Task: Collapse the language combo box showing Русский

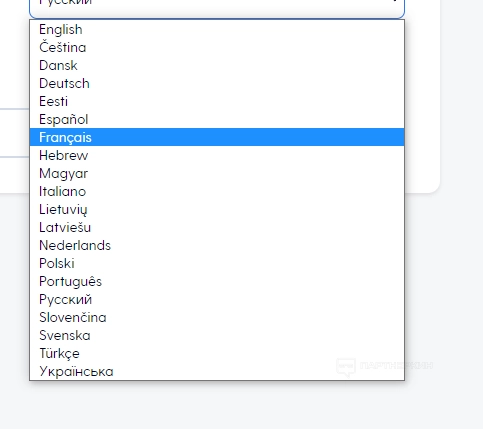Action: coord(217,7)
